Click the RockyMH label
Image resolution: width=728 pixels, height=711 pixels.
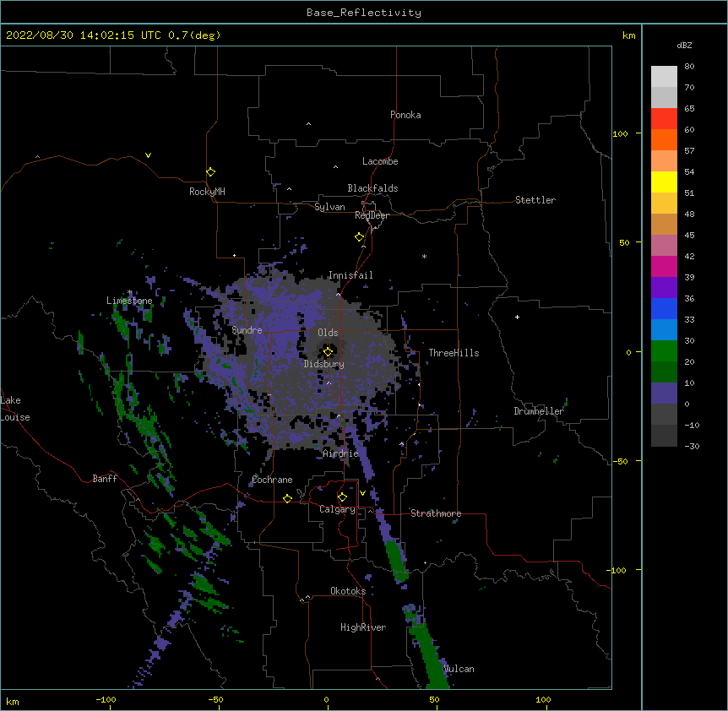207,192
